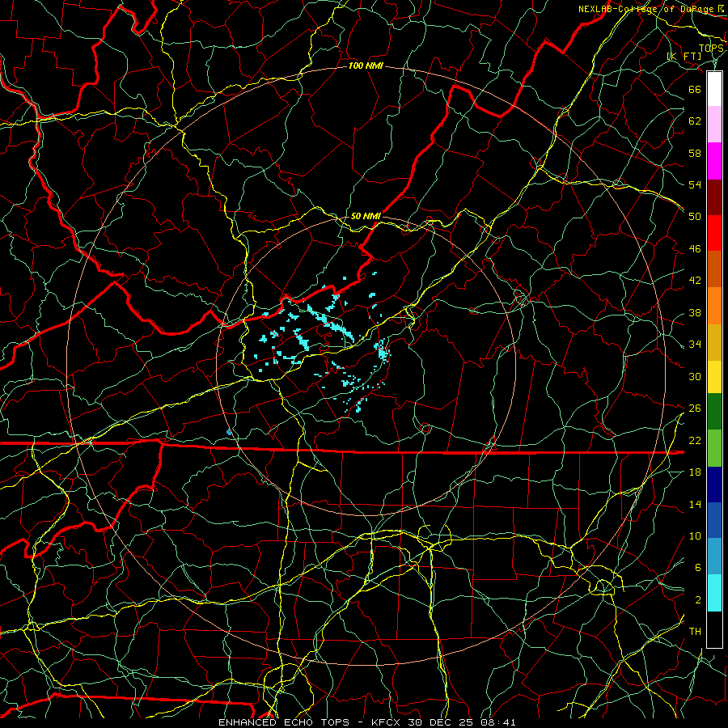
Task: Click the 'KFCX' station ID in the title
Action: [x=387, y=722]
